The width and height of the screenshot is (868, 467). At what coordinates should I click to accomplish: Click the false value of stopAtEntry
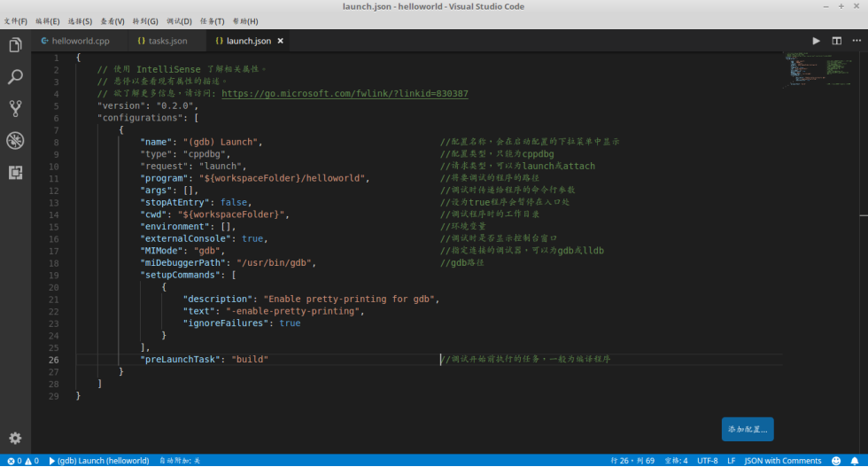[x=234, y=202]
